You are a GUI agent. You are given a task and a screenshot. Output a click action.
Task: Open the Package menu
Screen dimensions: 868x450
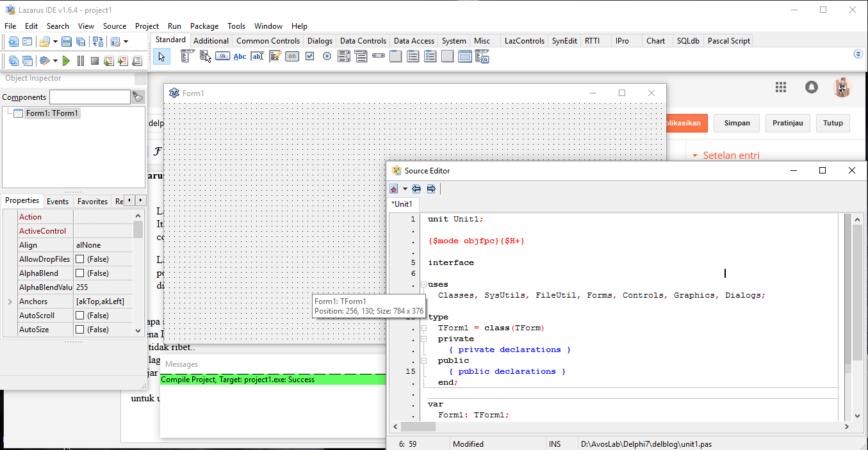tap(204, 26)
